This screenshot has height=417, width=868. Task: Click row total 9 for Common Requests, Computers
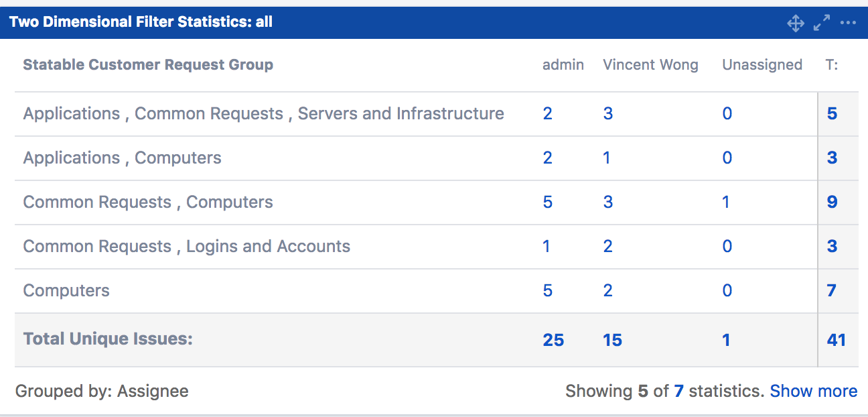832,202
